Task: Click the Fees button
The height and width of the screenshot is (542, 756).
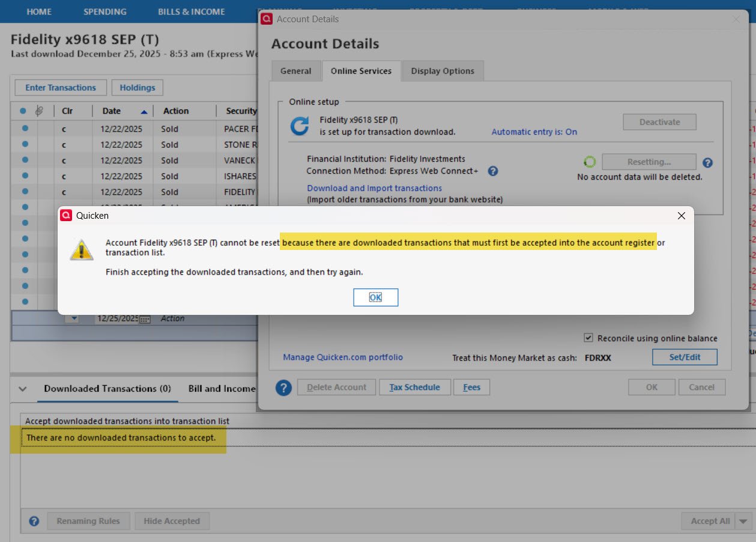Action: [x=471, y=388]
